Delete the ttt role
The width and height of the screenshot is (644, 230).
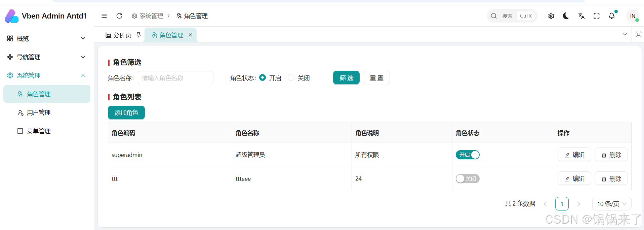(x=611, y=178)
